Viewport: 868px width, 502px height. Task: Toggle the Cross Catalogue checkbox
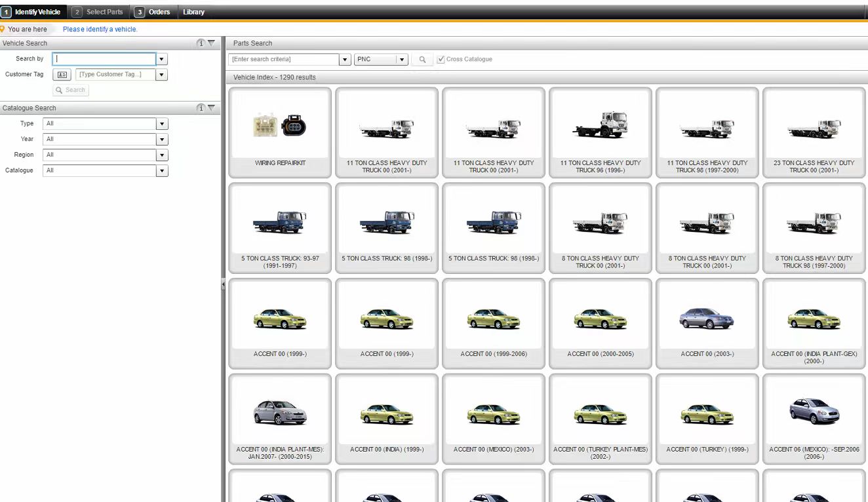point(441,59)
